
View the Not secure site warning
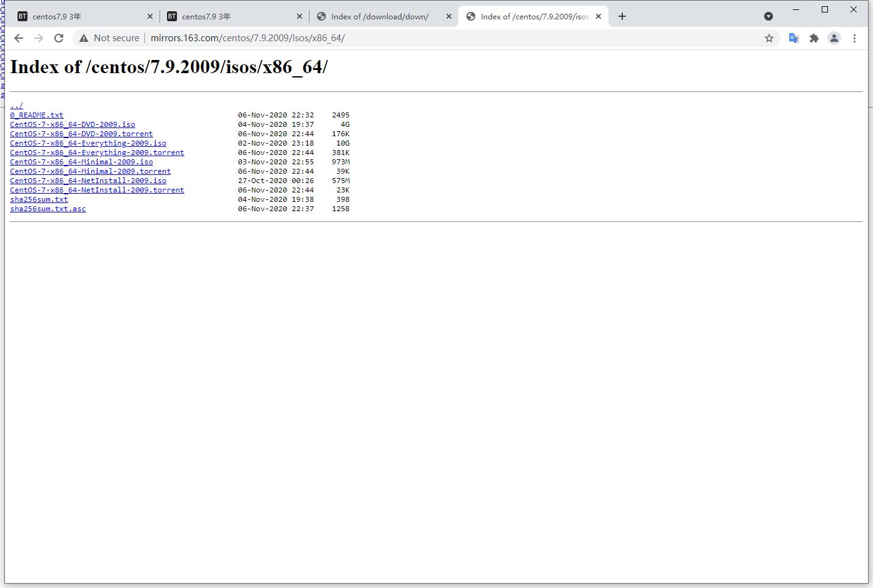point(109,38)
